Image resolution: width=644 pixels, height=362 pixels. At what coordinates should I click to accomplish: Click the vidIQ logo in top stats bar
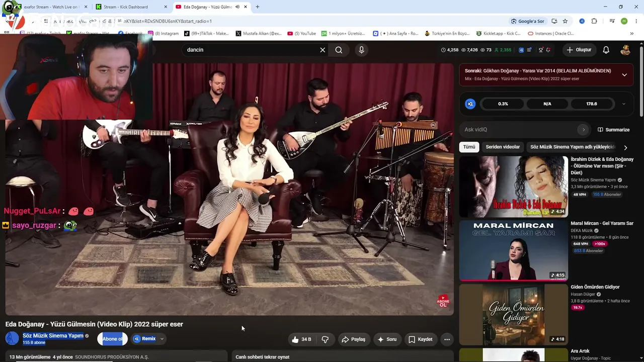(521, 50)
